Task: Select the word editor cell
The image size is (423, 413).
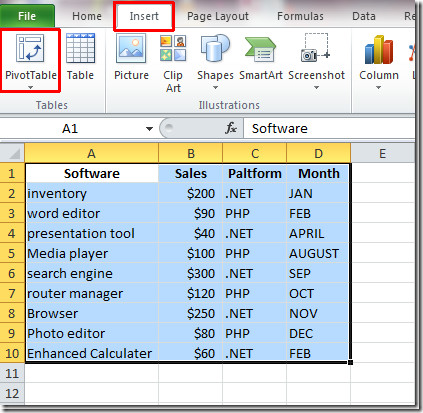Action: pos(92,213)
